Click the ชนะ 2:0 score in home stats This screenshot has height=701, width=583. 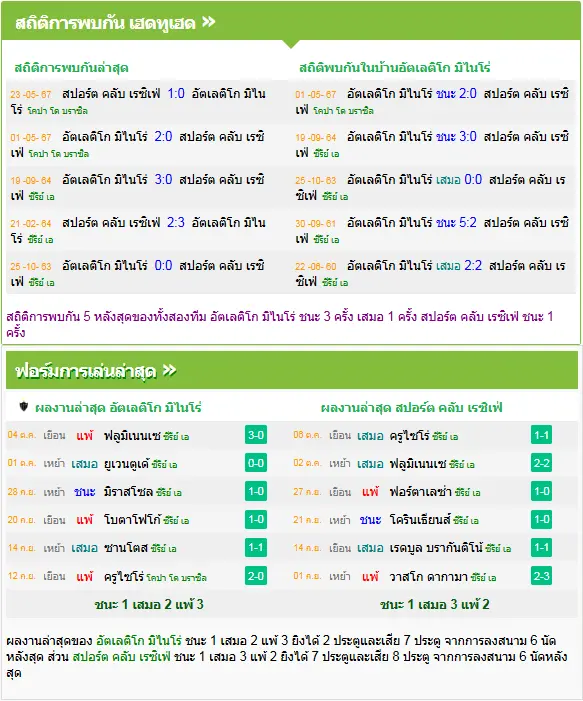(x=456, y=93)
